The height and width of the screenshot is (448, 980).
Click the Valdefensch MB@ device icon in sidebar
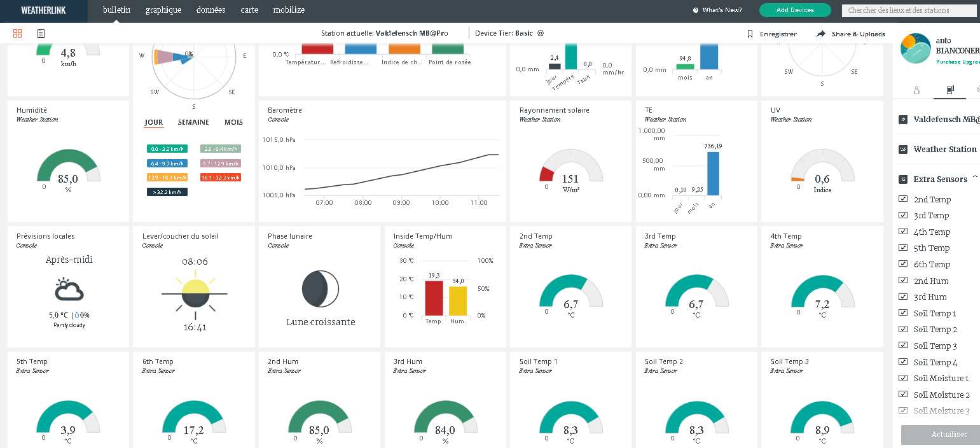(x=903, y=120)
